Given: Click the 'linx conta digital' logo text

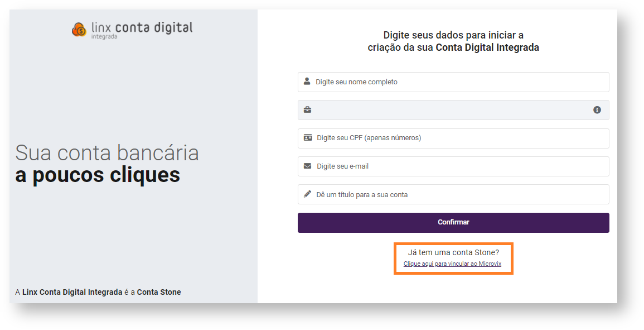Looking at the screenshot, I should coord(142,28).
